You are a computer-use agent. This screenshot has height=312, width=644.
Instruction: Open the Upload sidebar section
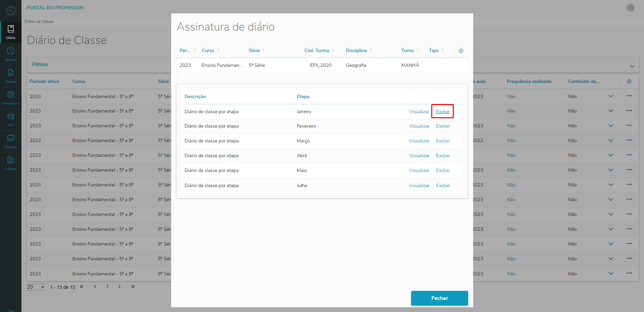click(11, 76)
